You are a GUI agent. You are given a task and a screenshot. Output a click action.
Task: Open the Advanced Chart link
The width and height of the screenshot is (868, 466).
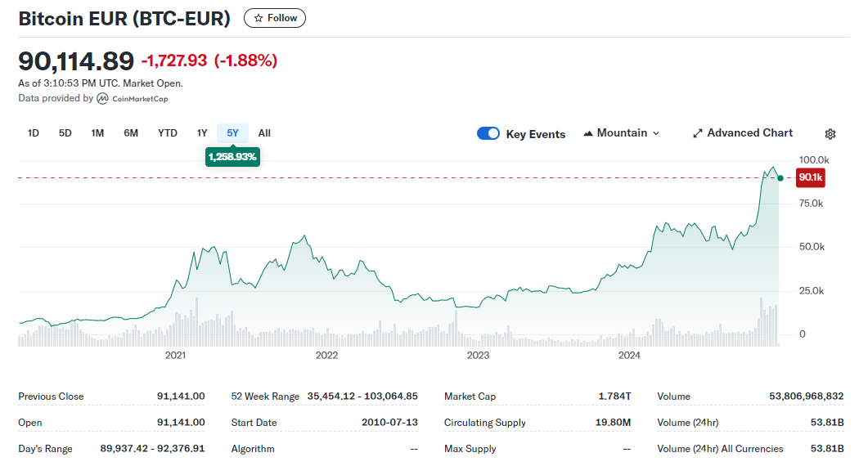point(749,133)
